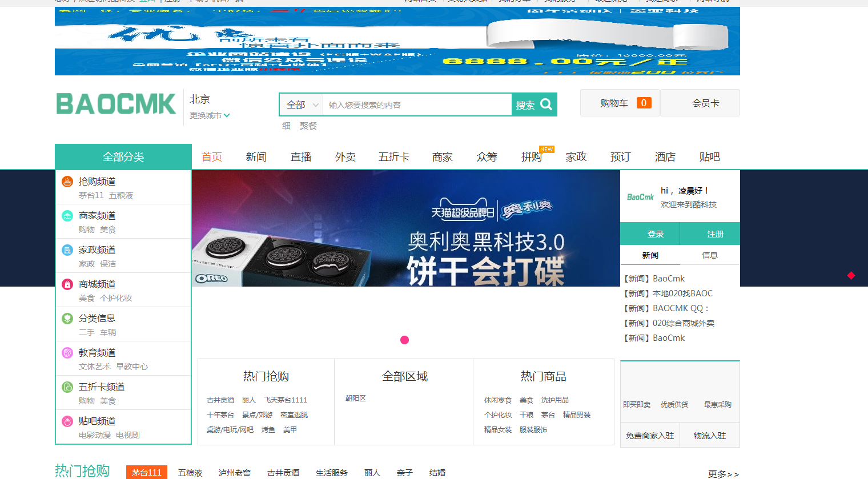Select the 茅台111 filter tag
This screenshot has width=868, height=479.
tap(146, 472)
